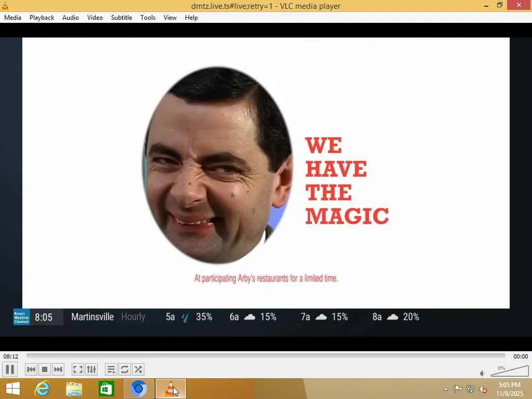The image size is (532, 399).
Task: Launch Internet Explorer from taskbar
Action: click(42, 389)
